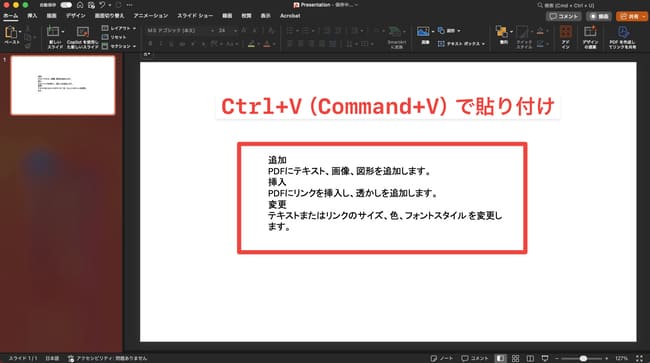Start Slide Show from status bar icon
650x363 pixels.
tap(545, 358)
